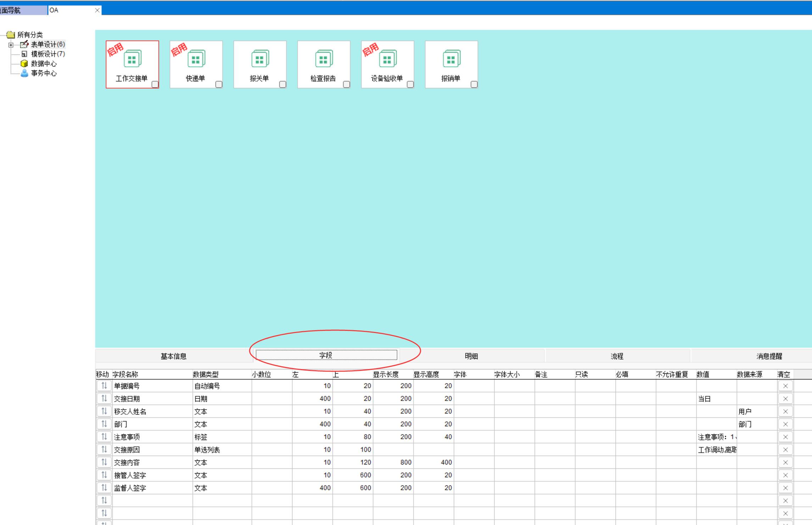Select 模板设计(7) in the tree
812x525 pixels.
(x=48, y=54)
